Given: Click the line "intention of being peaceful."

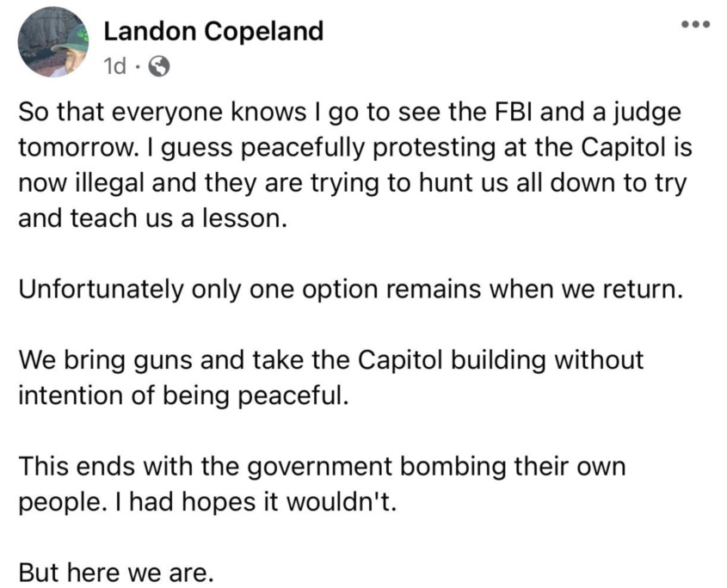Looking at the screenshot, I should tap(184, 394).
